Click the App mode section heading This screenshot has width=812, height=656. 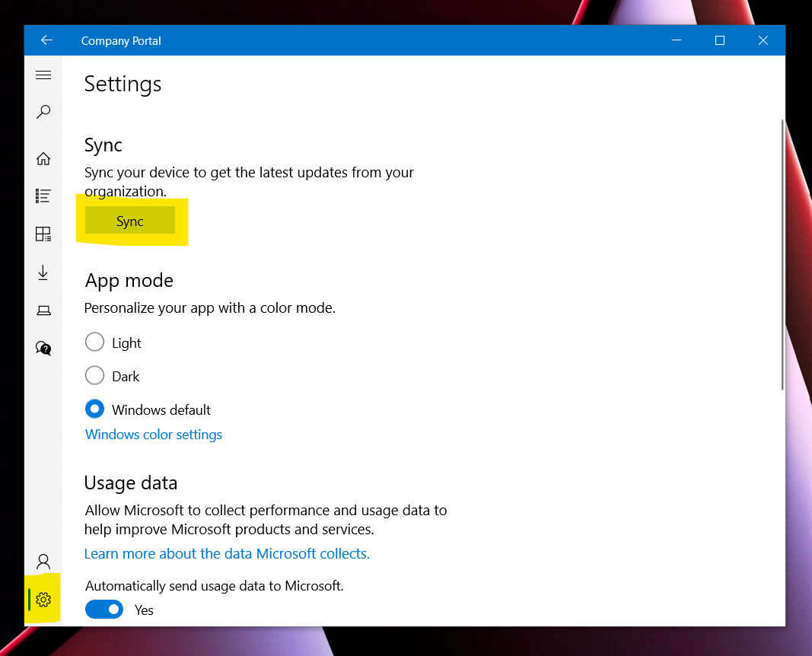coord(129,281)
